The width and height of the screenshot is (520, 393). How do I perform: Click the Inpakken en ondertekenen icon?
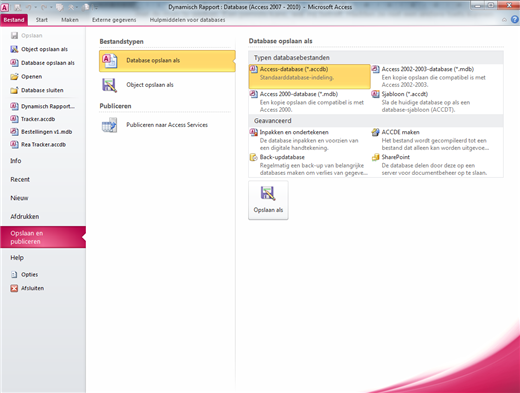pyautogui.click(x=254, y=132)
